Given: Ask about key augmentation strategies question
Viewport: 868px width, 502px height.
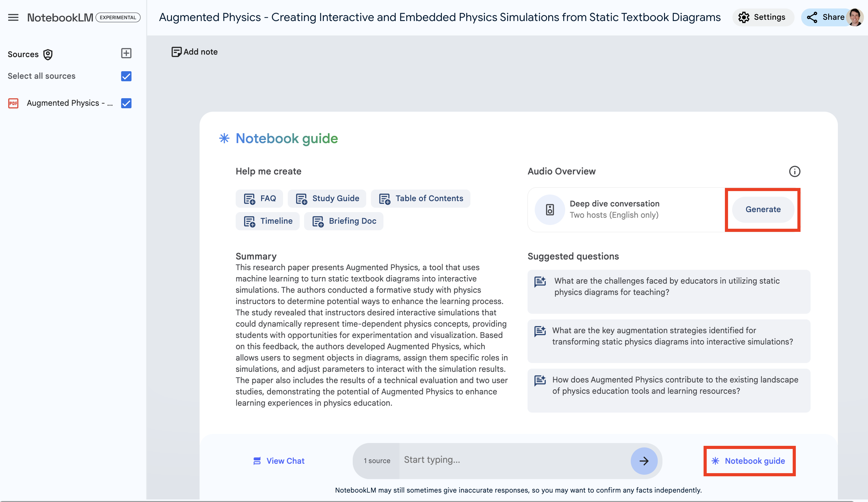Looking at the screenshot, I should coord(669,341).
